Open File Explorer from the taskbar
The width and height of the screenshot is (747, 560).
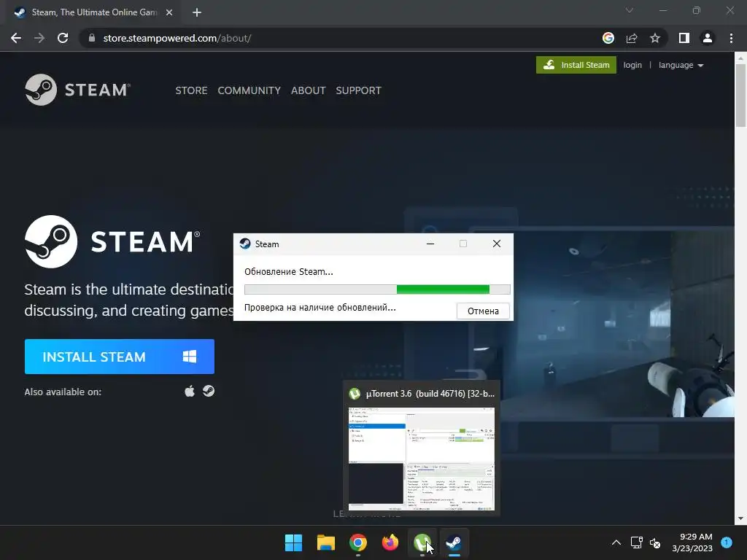click(326, 542)
